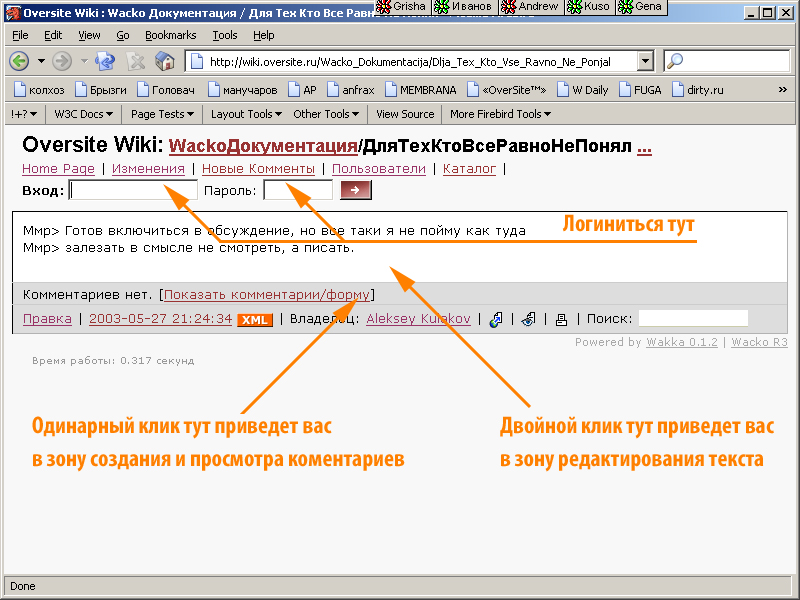Click the Показать комментарии/форму link

(267, 295)
